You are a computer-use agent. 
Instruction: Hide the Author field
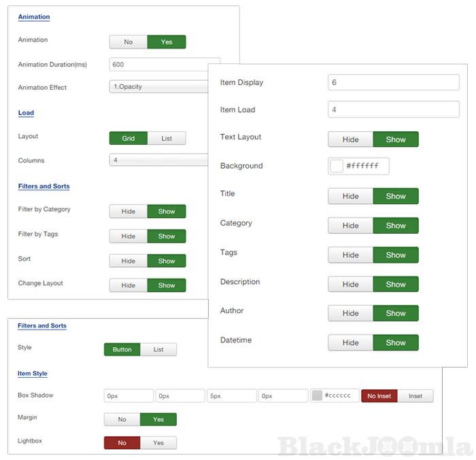(x=350, y=313)
